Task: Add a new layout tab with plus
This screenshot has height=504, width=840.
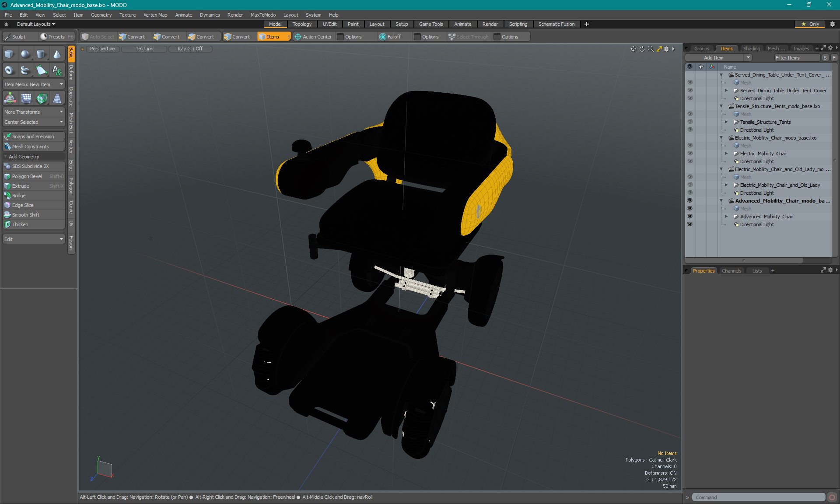Action: pyautogui.click(x=587, y=24)
